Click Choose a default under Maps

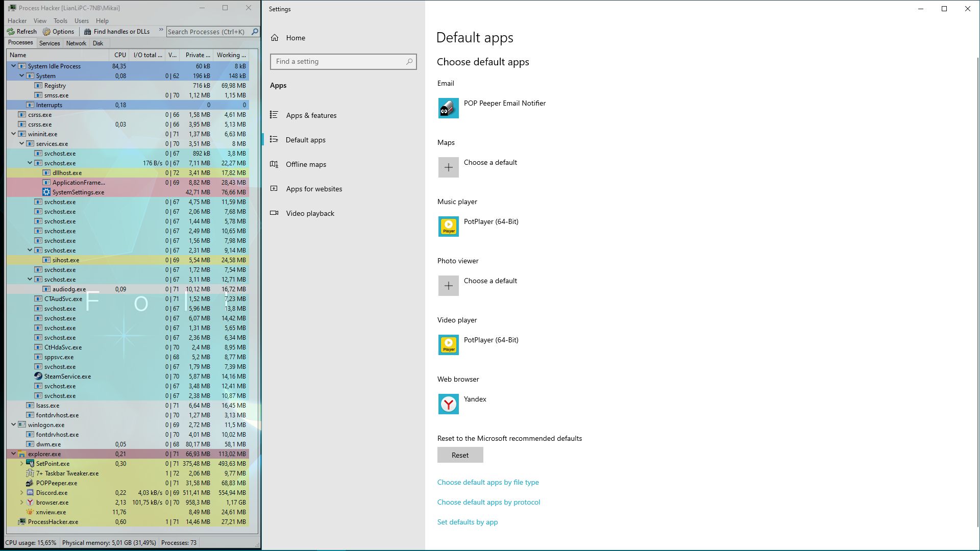coord(490,162)
